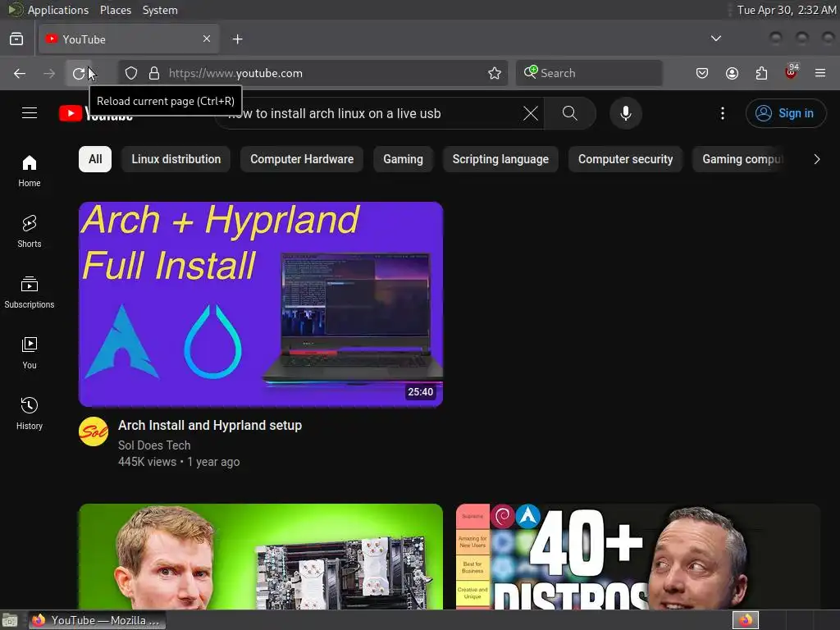Image resolution: width=840 pixels, height=630 pixels.
Task: Click the show desktop panel icon
Action: [10, 620]
